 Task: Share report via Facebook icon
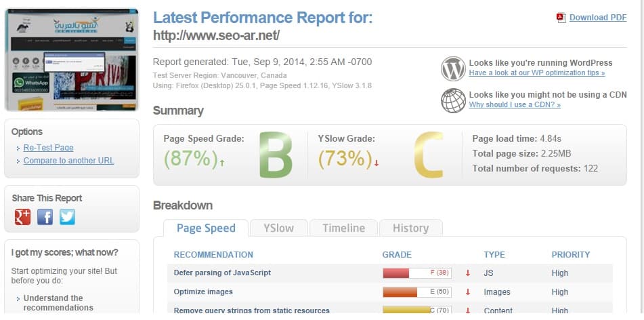45,217
